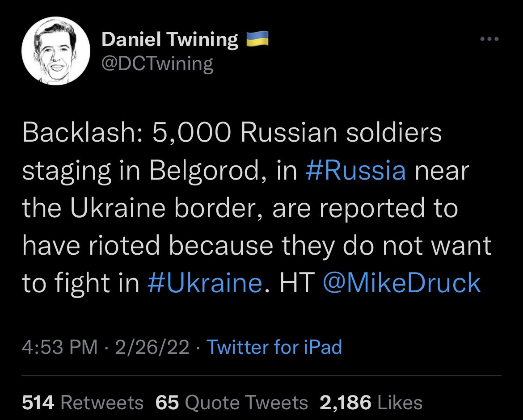Follow the #Ukraine hashtag link
Viewport: 523px width, 420px height.
pyautogui.click(x=204, y=282)
